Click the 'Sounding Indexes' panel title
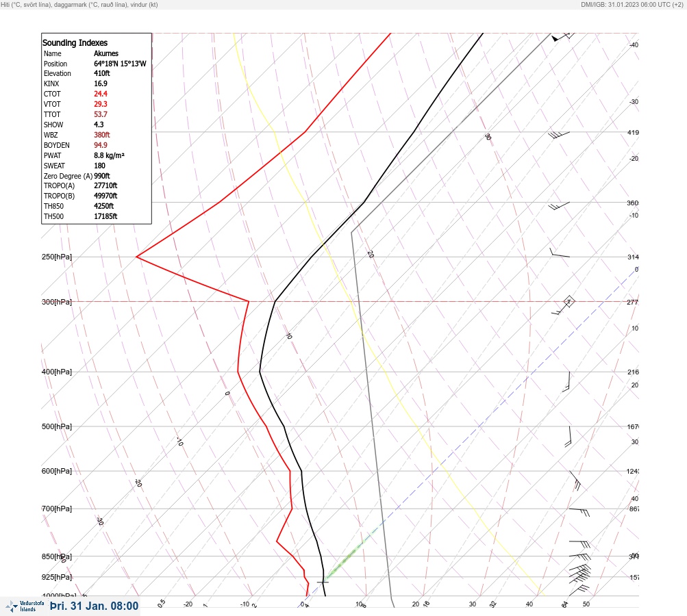The height and width of the screenshot is (616, 687). pos(75,42)
